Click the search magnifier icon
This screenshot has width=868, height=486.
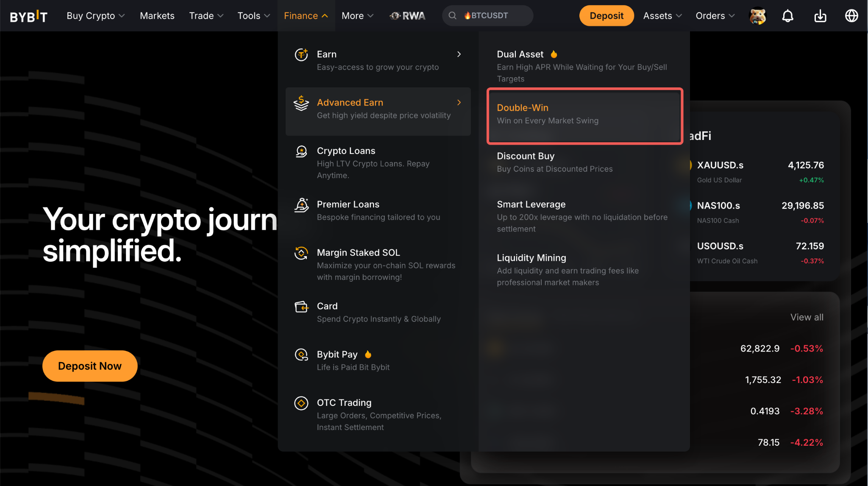[x=452, y=16]
